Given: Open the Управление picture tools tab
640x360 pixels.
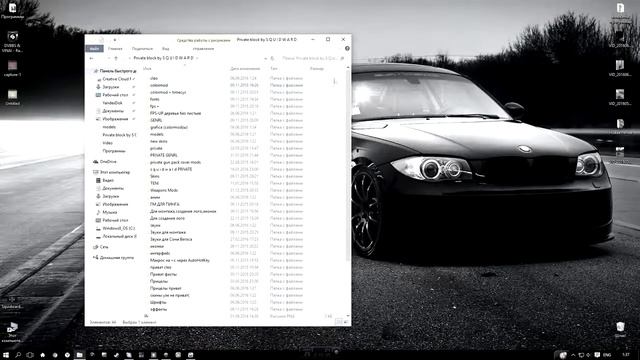Looking at the screenshot, I should [203, 49].
